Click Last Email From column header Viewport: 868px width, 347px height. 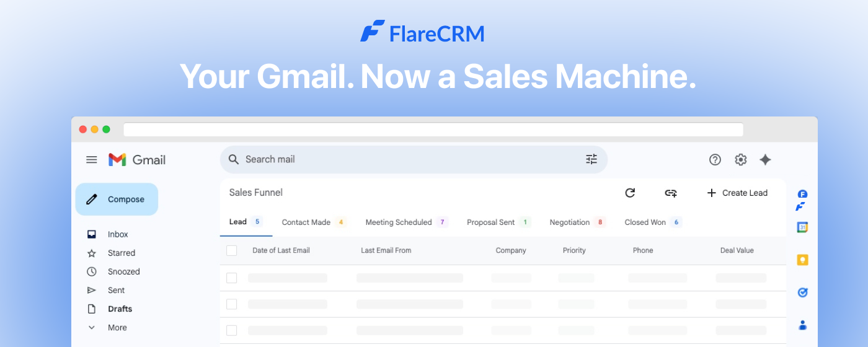click(386, 250)
